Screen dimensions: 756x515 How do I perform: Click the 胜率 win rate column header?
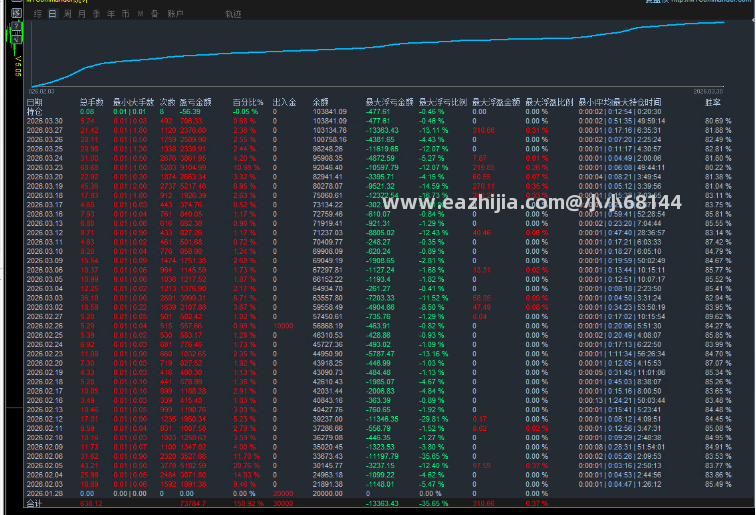713,102
